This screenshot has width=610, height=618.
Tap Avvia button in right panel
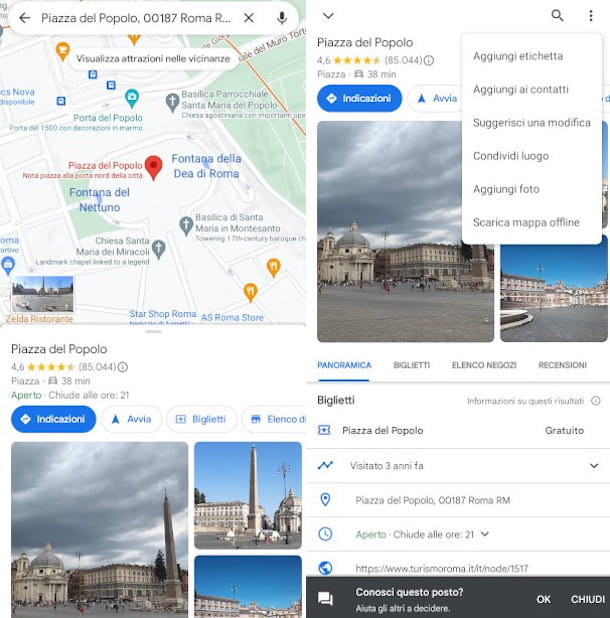[436, 98]
